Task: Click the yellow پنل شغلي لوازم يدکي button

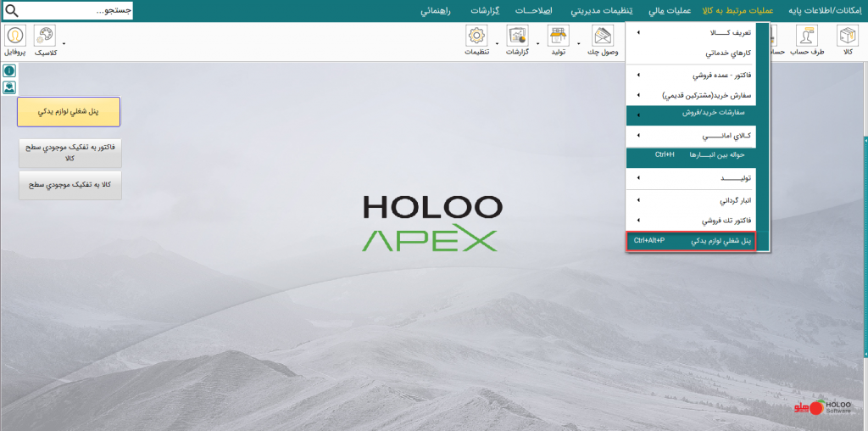Action: pos(69,112)
